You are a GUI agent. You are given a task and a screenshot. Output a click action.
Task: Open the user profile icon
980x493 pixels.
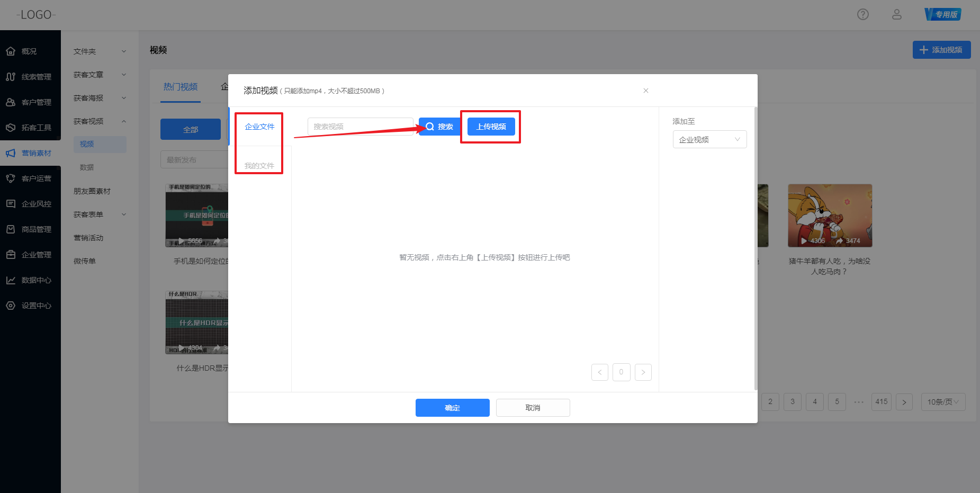click(x=896, y=14)
